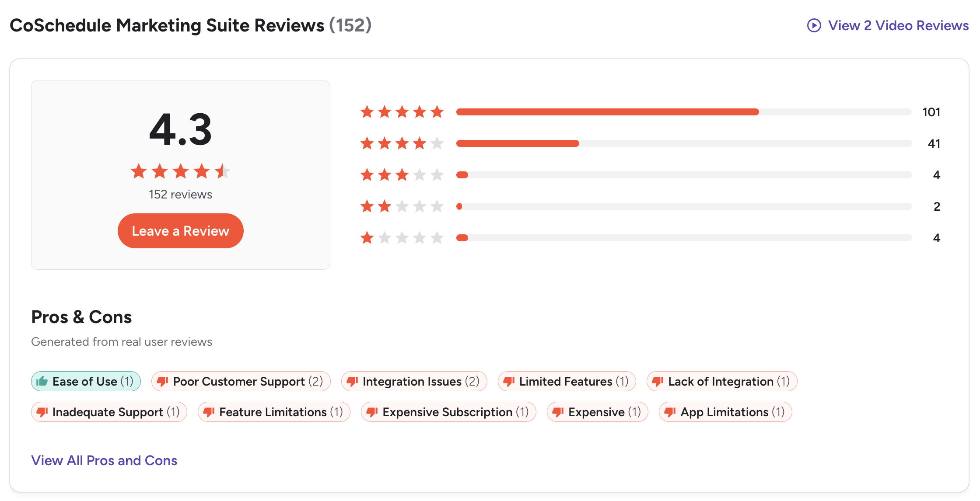Click the play icon beside View 2 Video Reviews

(x=813, y=25)
